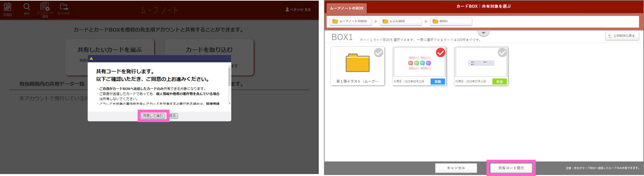Switch to the ムーブノートのBOX tab

(x=347, y=8)
